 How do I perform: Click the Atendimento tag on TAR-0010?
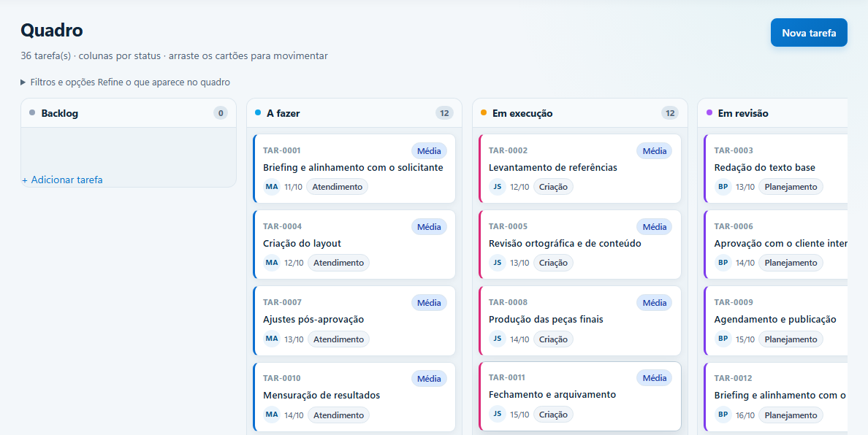[x=338, y=415]
